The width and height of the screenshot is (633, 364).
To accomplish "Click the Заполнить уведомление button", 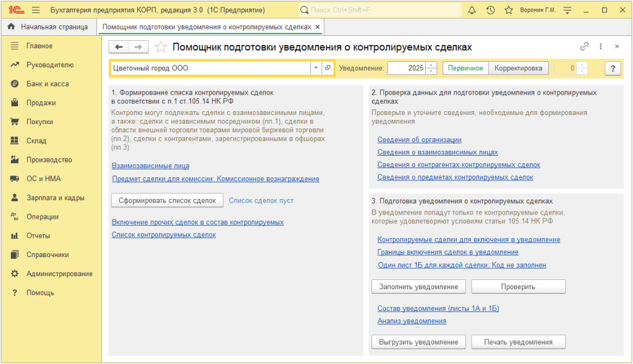I will (418, 287).
